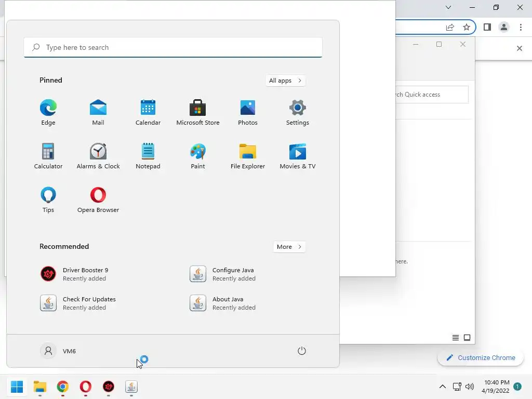This screenshot has height=399, width=532.
Task: Open the Mail pinned app
Action: pos(98,113)
